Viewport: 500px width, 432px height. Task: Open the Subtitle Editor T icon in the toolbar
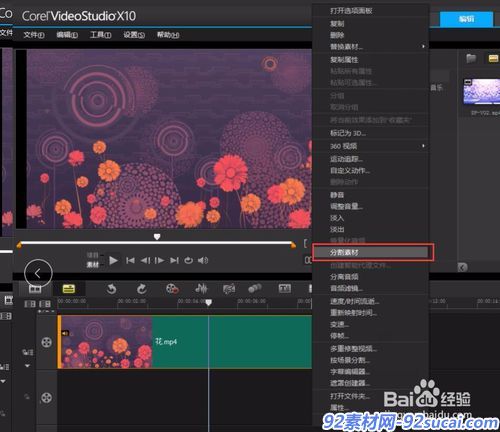click(x=284, y=289)
